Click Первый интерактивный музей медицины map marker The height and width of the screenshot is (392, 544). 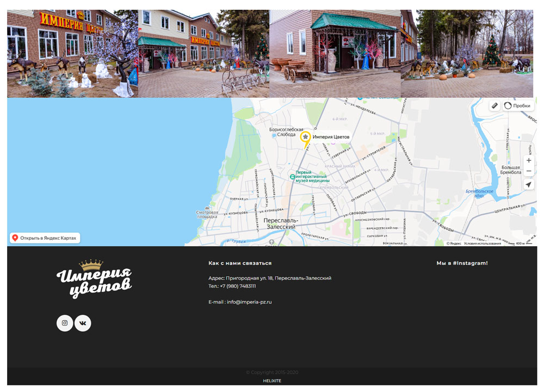click(x=293, y=177)
